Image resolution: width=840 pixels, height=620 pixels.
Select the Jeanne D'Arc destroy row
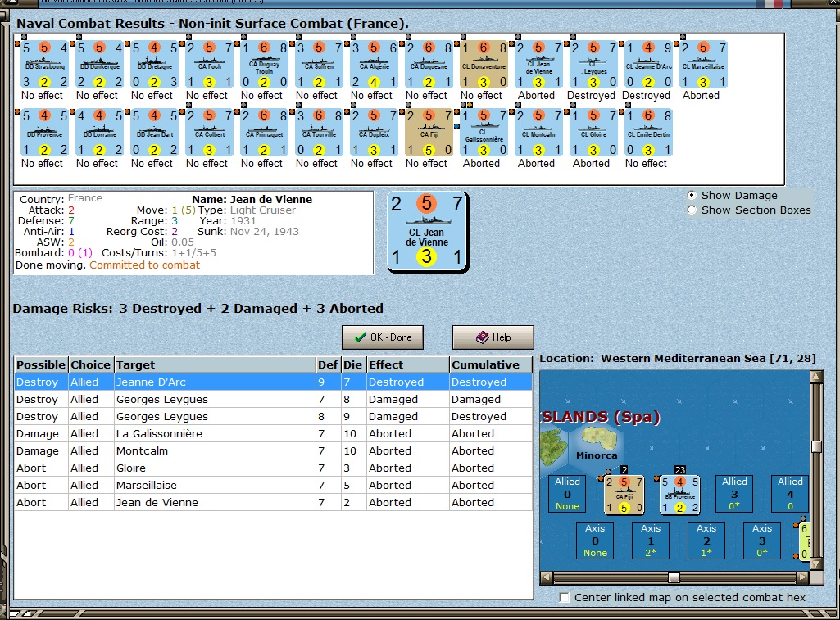tap(273, 382)
